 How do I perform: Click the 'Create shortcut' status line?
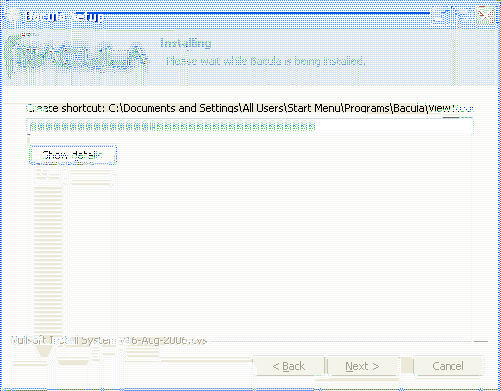point(250,108)
